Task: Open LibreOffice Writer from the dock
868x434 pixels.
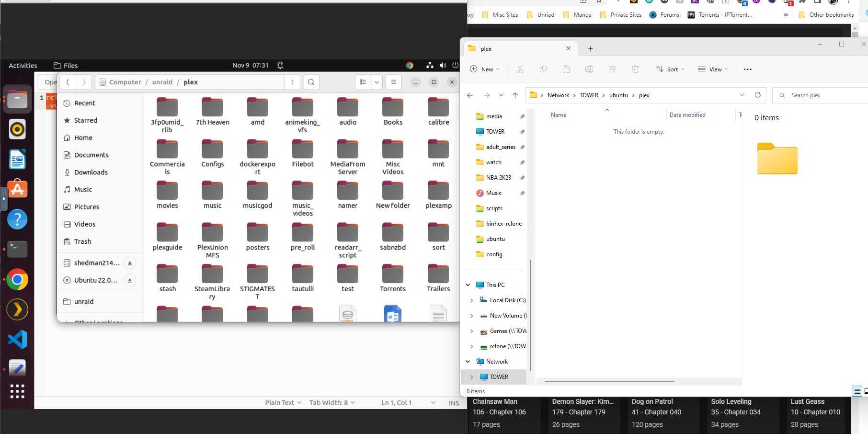Action: click(x=17, y=159)
